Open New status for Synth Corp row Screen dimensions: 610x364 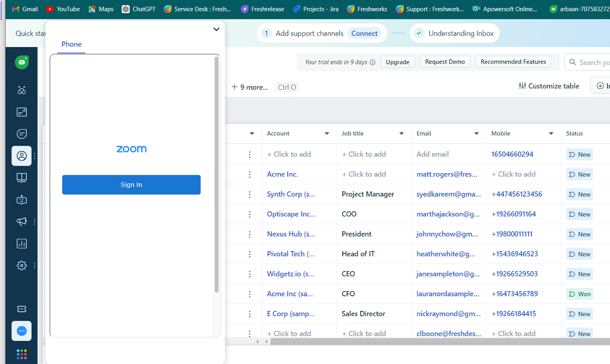pyautogui.click(x=579, y=194)
